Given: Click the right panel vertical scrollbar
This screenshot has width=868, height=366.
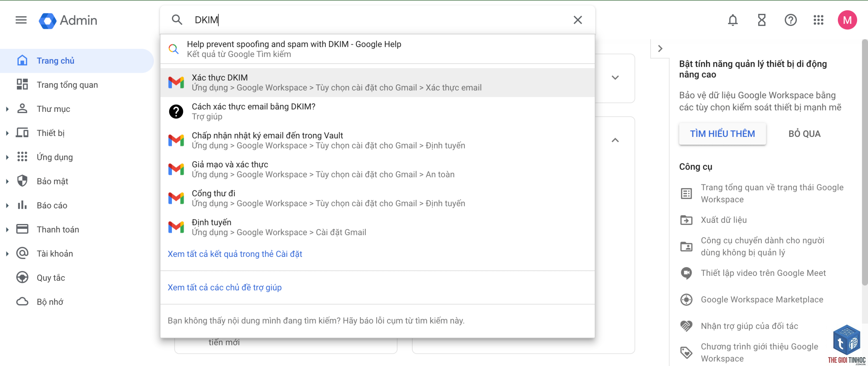Looking at the screenshot, I should 865,163.
